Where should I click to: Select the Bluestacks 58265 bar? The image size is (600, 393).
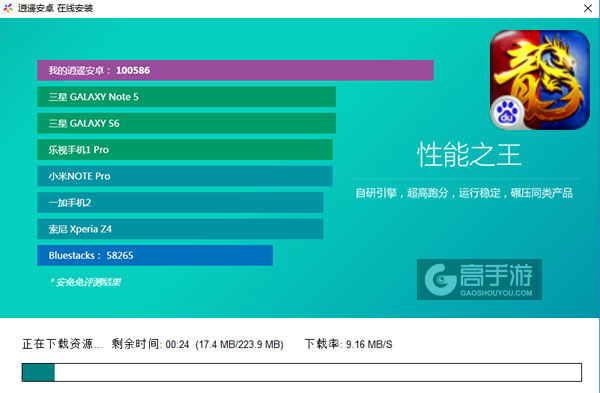155,255
